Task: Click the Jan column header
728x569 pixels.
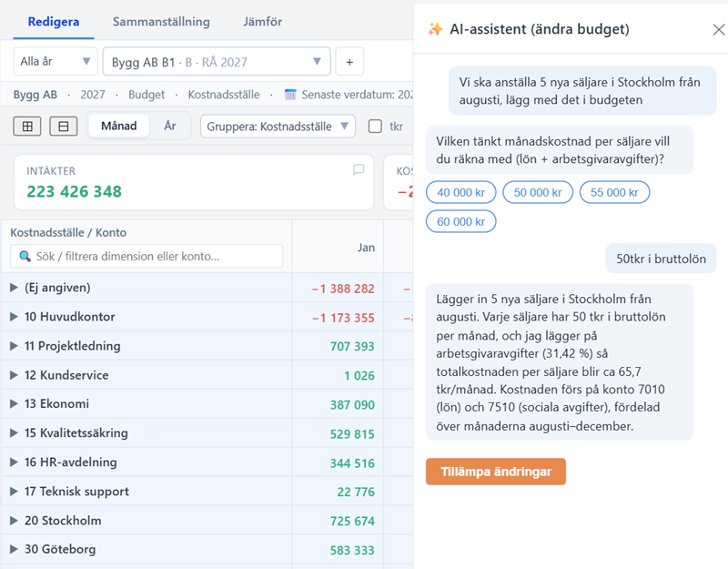Action: click(x=366, y=248)
